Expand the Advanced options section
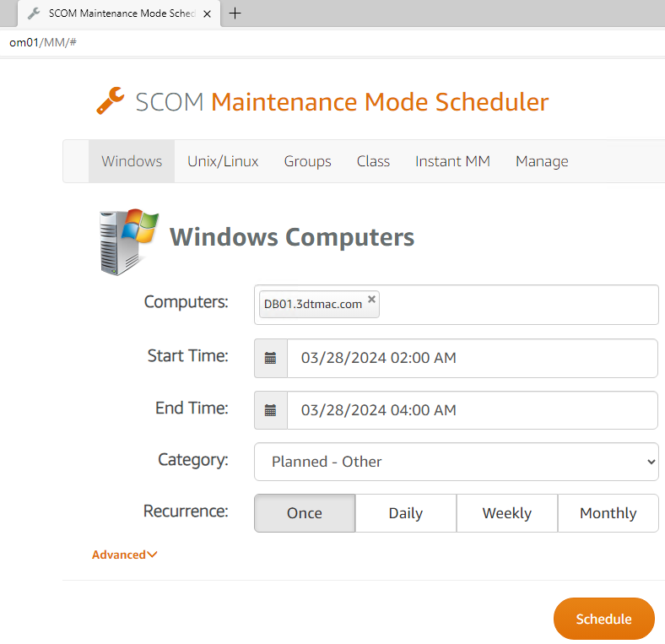Image resolution: width=665 pixels, height=644 pixels. coord(125,555)
